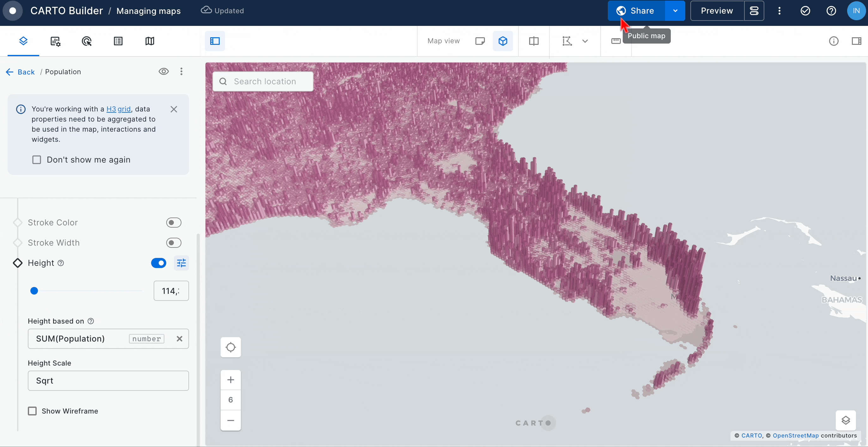Open the Widgets tab icon
This screenshot has width=868, height=447.
pos(55,41)
